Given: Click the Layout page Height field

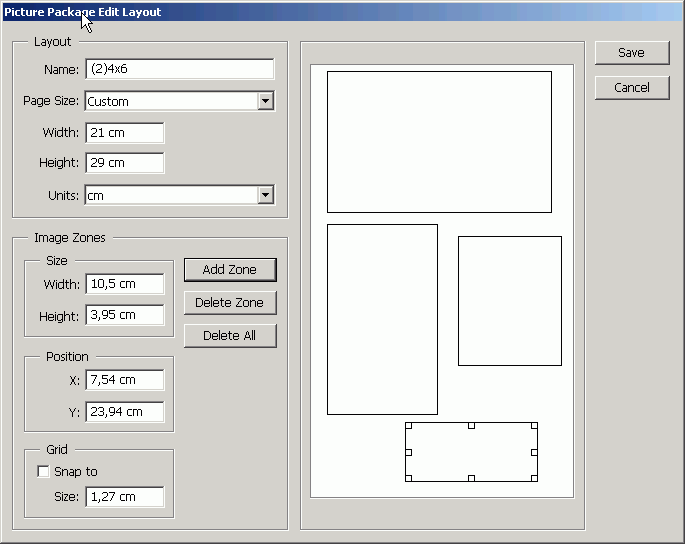Looking at the screenshot, I should coord(125,163).
